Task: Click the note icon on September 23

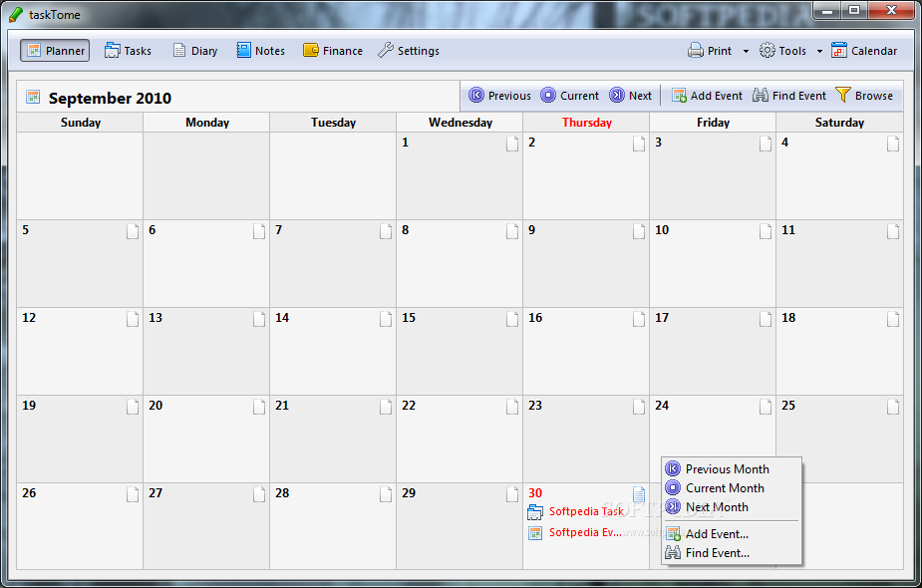Action: coord(639,407)
